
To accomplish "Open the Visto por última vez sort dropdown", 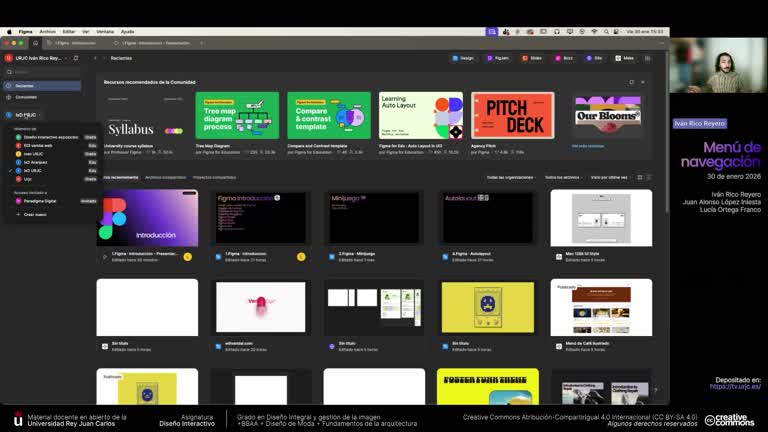I will pos(611,177).
